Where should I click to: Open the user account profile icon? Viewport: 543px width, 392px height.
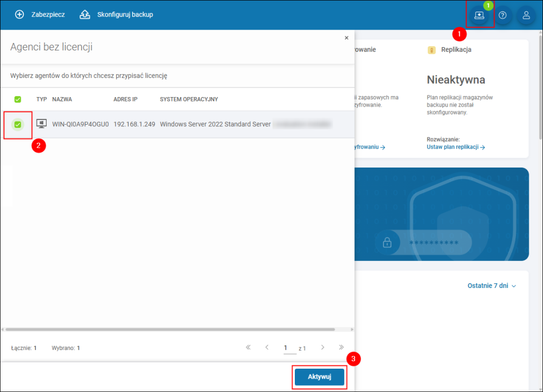(x=526, y=15)
